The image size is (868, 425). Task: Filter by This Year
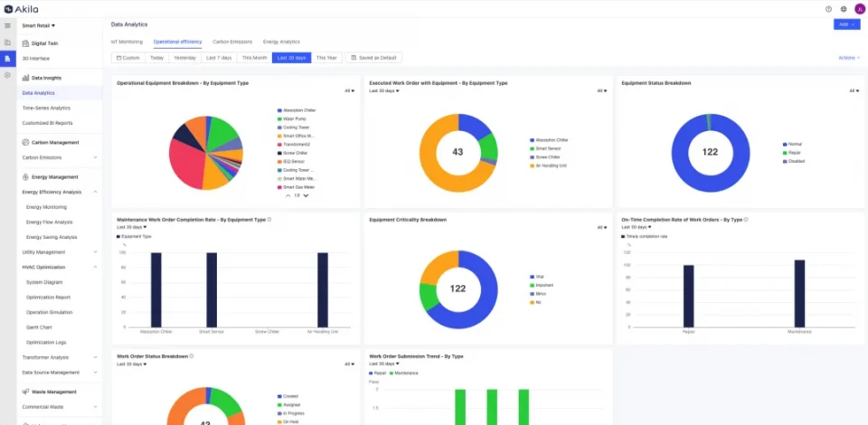[x=326, y=58]
